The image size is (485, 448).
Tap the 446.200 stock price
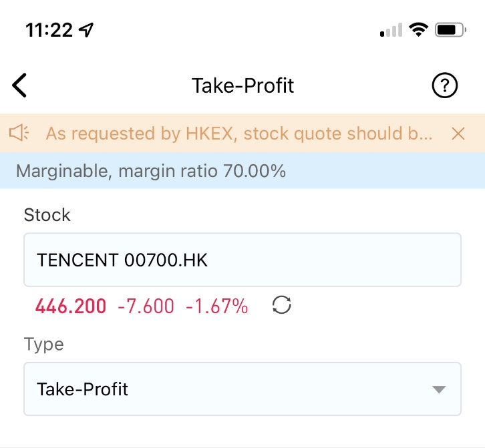tap(71, 306)
